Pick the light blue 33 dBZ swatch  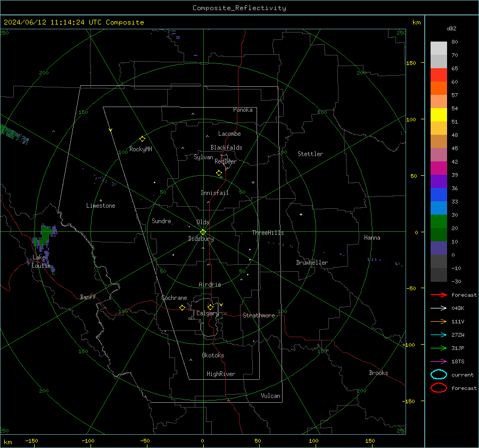(x=439, y=208)
